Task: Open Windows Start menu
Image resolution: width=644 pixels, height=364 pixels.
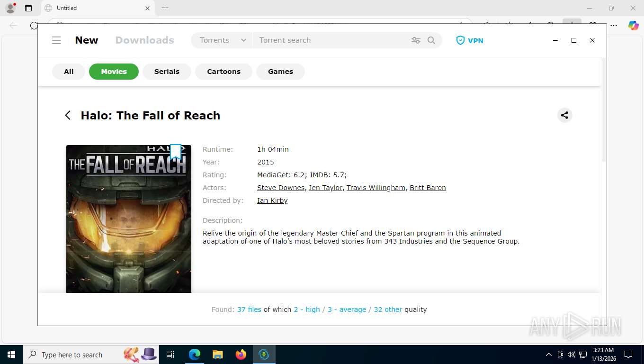Action: pos(11,355)
